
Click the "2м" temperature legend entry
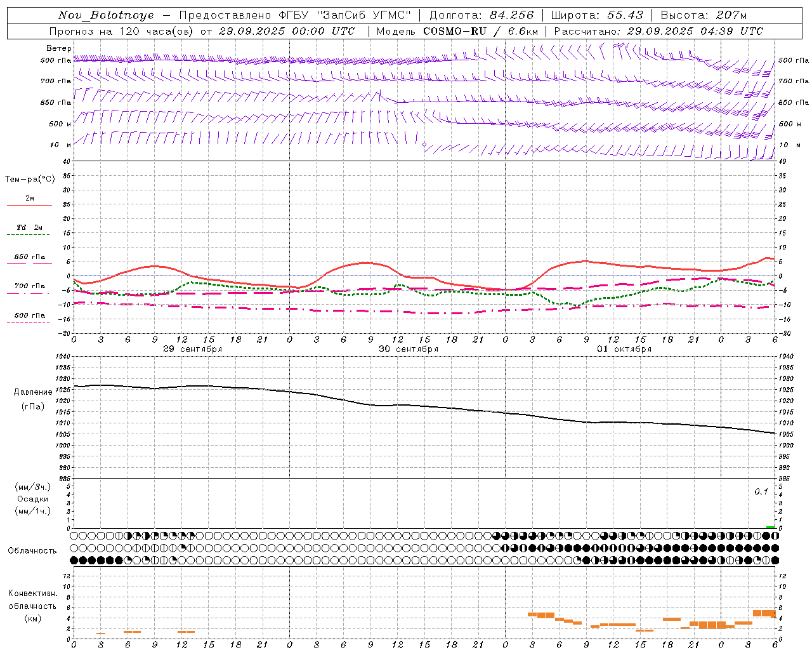[30, 199]
